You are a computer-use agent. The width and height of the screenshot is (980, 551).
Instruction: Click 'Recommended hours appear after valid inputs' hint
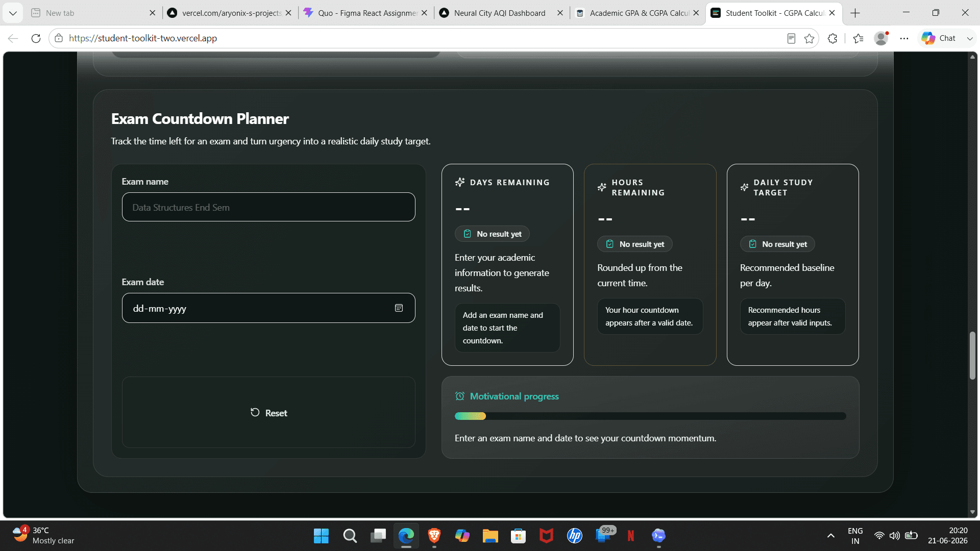coord(793,316)
